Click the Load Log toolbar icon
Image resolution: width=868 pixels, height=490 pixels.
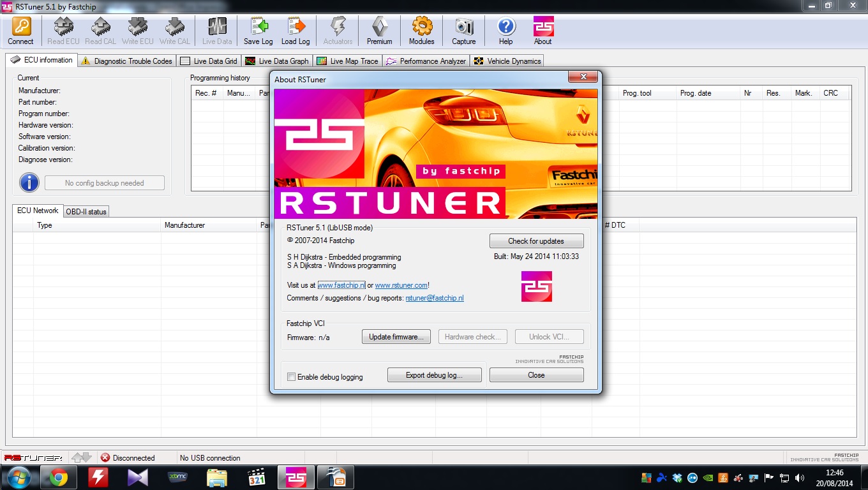(x=296, y=27)
